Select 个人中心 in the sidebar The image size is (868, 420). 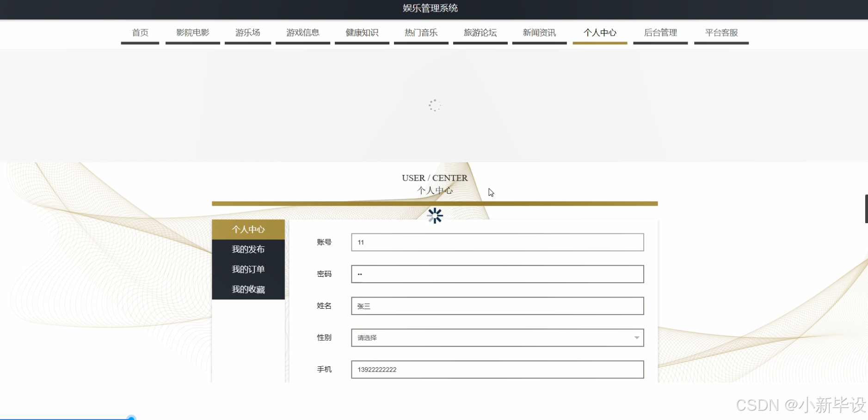click(x=248, y=229)
